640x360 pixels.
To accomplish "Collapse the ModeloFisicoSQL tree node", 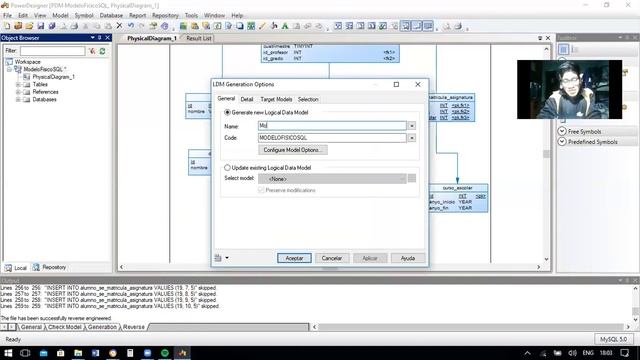I will pos(9,69).
